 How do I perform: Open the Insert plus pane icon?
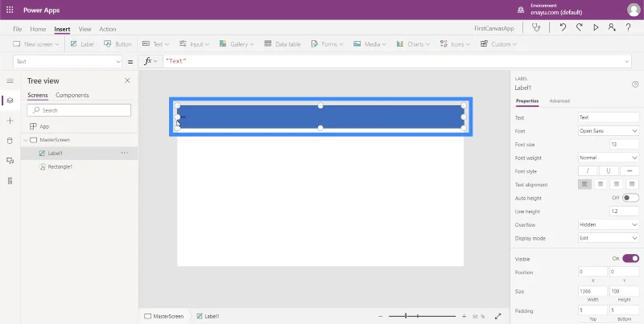click(10, 121)
